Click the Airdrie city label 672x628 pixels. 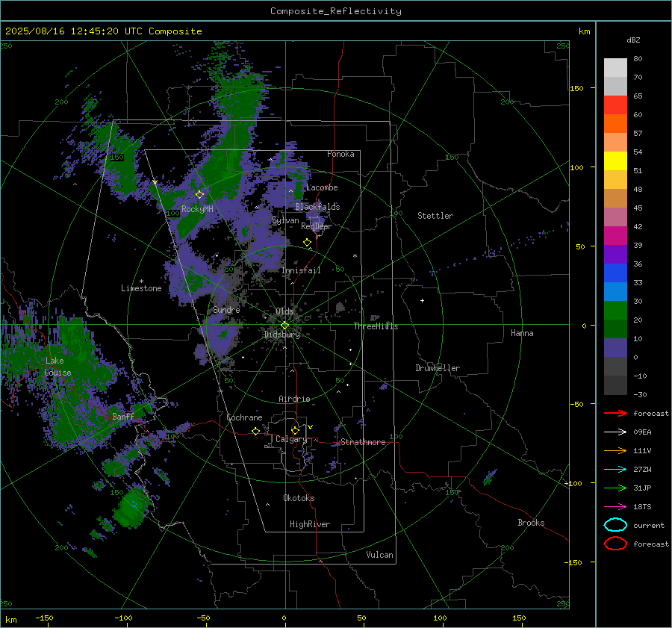pyautogui.click(x=294, y=399)
